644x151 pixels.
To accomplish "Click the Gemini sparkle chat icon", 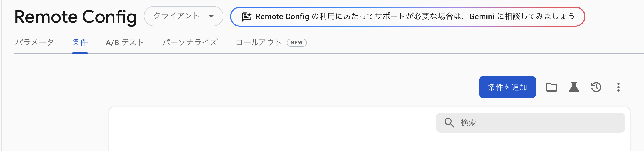I will [246, 17].
